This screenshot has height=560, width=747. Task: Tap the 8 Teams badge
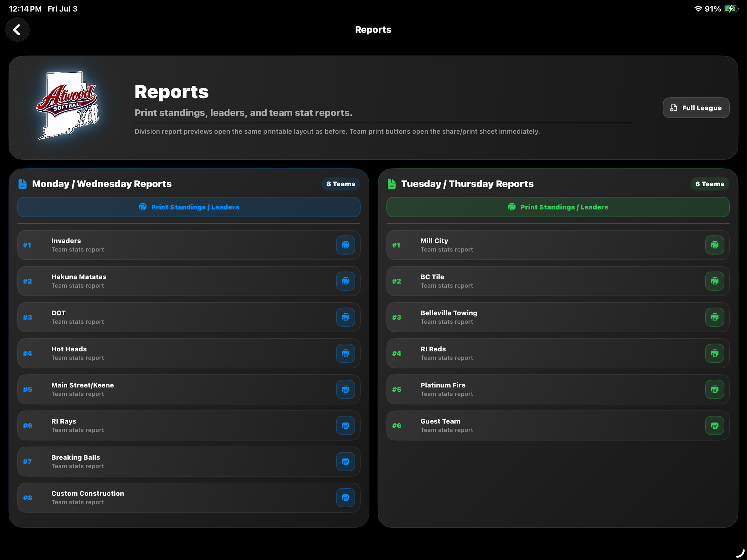click(x=340, y=184)
